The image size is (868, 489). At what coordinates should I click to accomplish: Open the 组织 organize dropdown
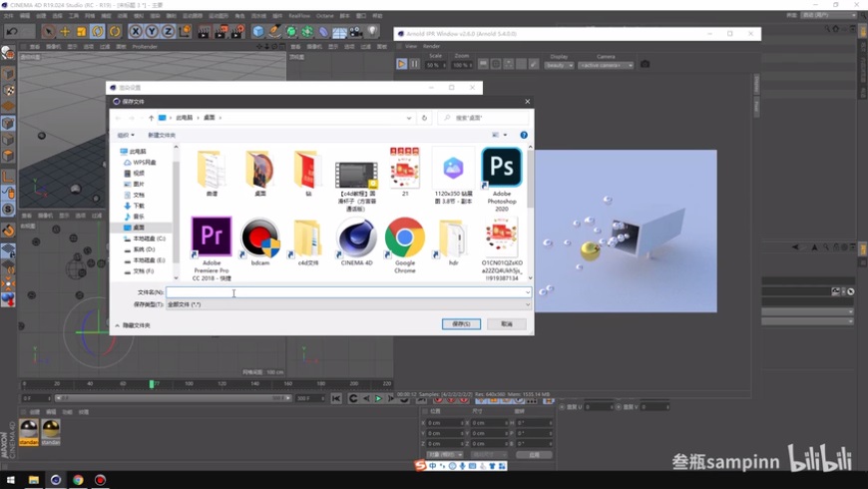[126, 135]
